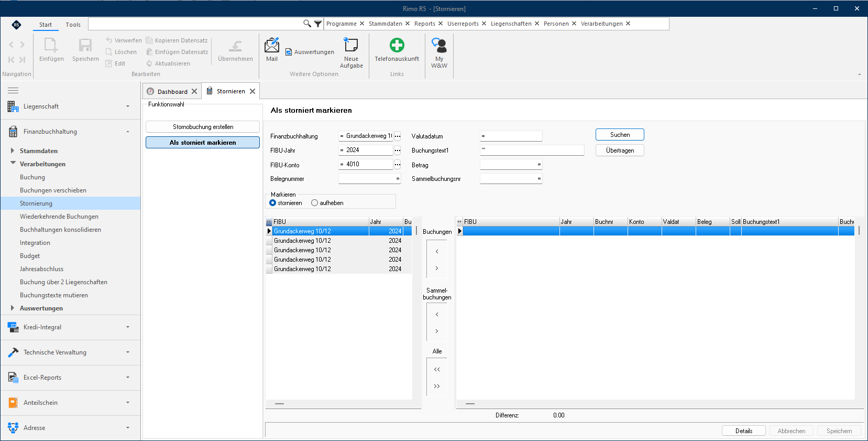Switch to the Tools ribbon tab
868x441 pixels.
click(73, 25)
